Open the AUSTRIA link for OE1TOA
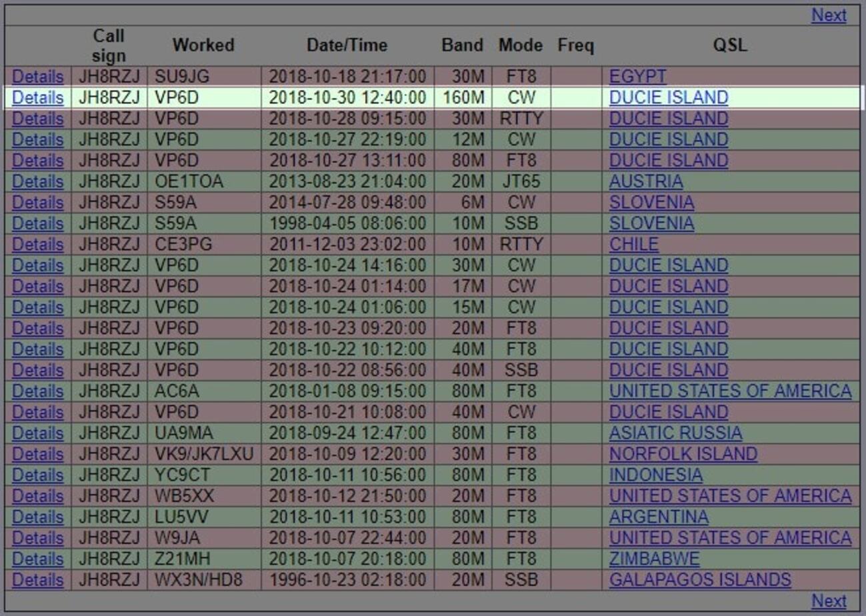 (x=645, y=181)
